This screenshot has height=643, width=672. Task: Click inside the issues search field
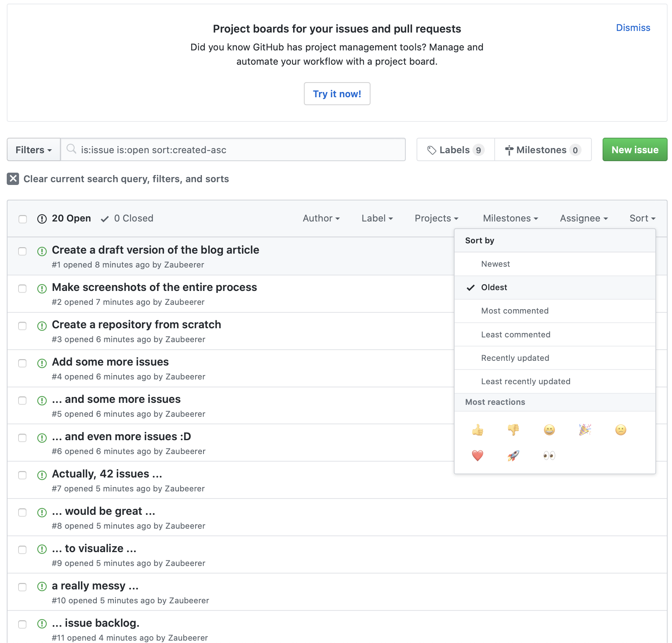(233, 150)
